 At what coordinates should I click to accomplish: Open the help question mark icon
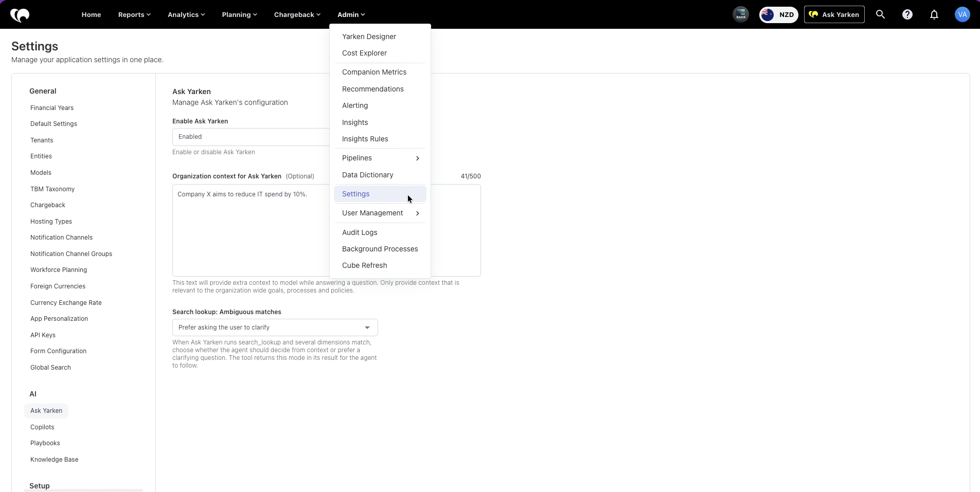[x=907, y=14]
